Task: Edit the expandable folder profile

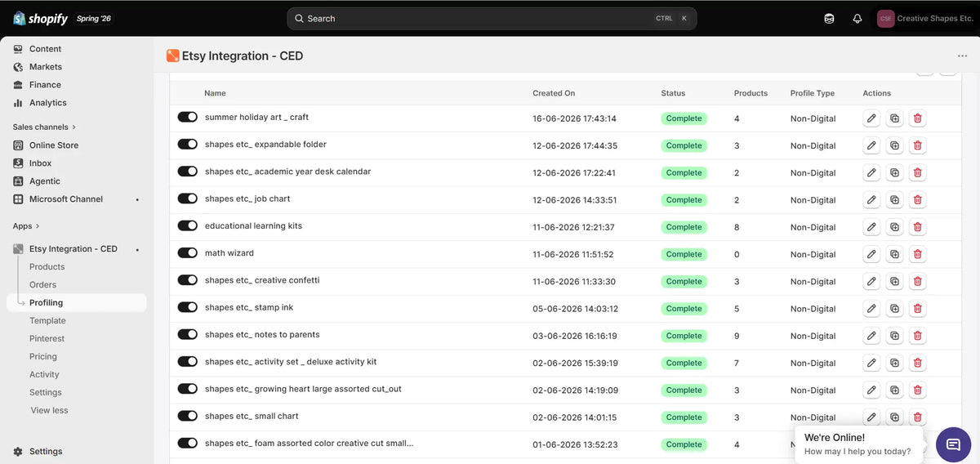Action: [871, 145]
